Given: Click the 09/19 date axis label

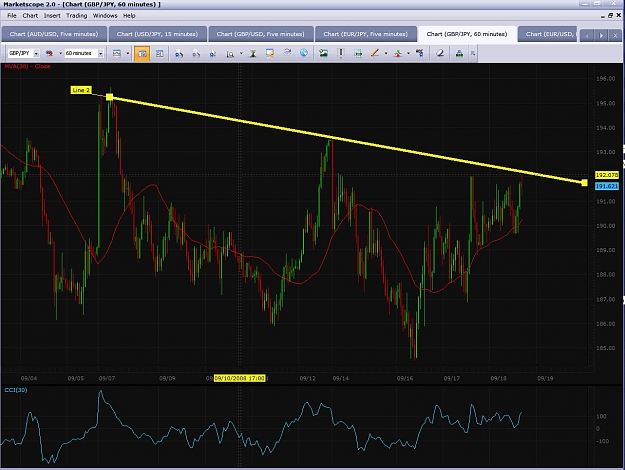Looking at the screenshot, I should 545,378.
